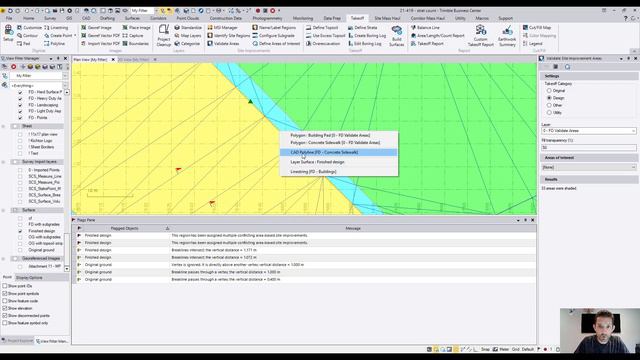
Task: Switch to Display Options tab
Action: click(x=29, y=278)
